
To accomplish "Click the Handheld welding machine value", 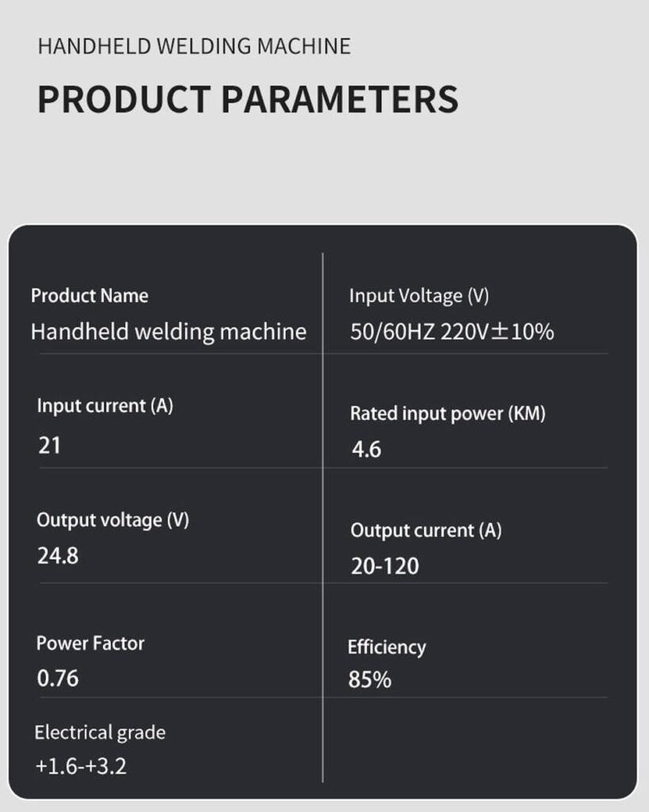I will tap(169, 331).
